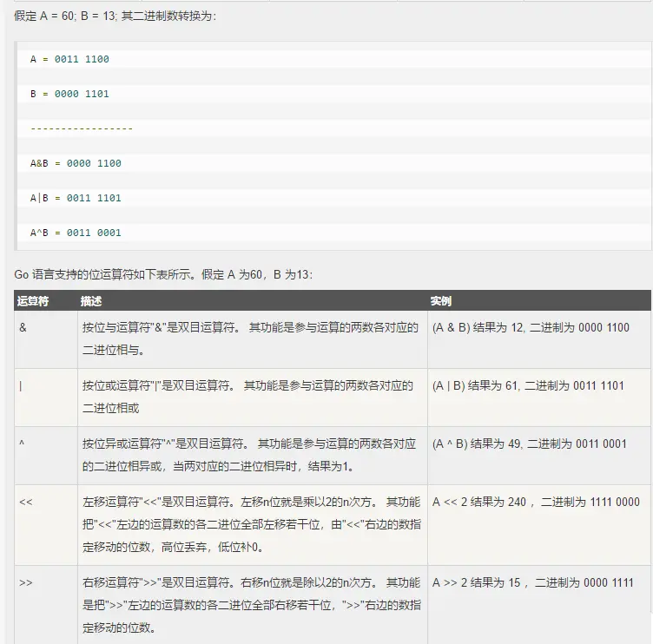This screenshot has height=644, width=653.
Task: Click code line "A^B = 0011 0001"
Action: click(76, 233)
